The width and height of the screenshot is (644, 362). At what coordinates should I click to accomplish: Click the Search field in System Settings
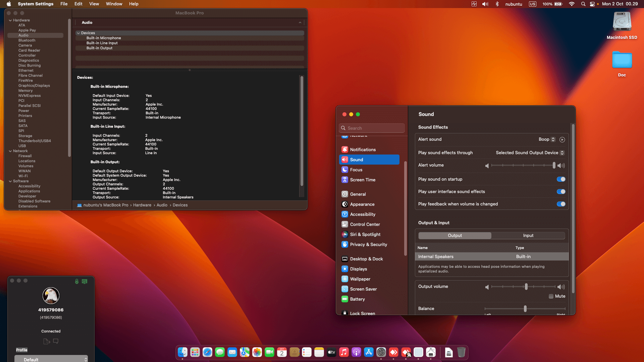pos(371,128)
